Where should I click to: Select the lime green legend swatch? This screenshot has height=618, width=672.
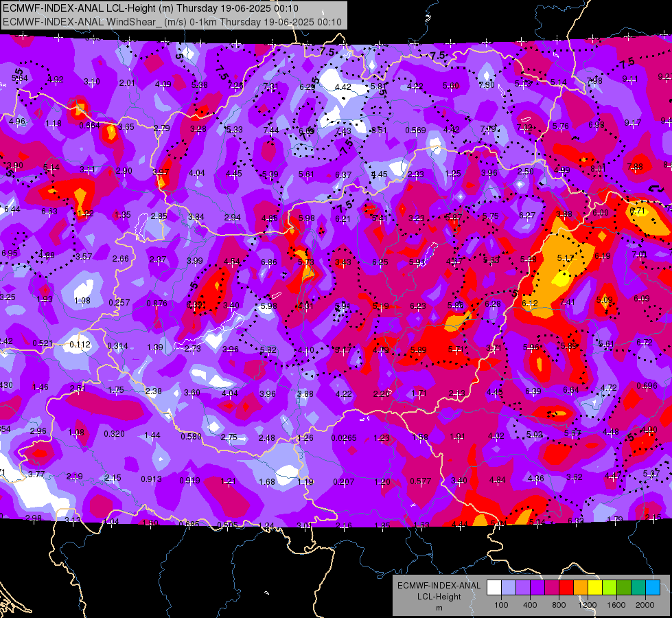pyautogui.click(x=610, y=588)
